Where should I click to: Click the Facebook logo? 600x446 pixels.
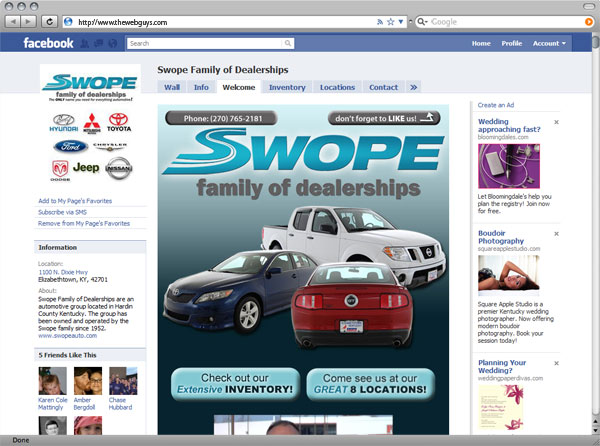(x=48, y=43)
